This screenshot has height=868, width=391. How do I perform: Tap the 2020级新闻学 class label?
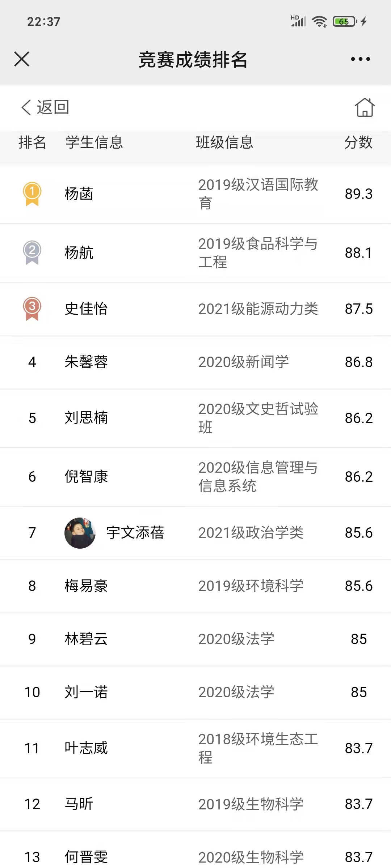tap(243, 362)
